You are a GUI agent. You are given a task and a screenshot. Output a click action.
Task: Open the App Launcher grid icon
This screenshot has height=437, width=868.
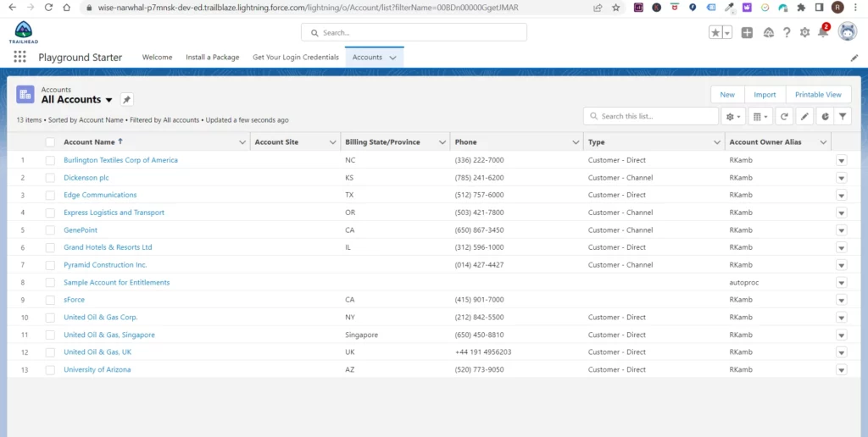pyautogui.click(x=20, y=57)
